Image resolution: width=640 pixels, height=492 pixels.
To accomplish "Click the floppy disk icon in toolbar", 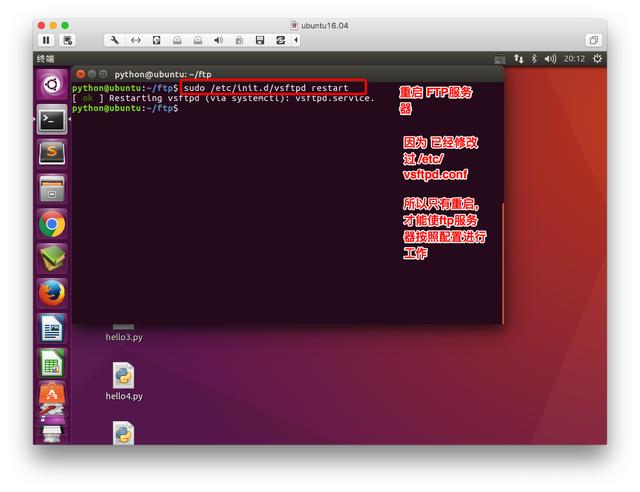I will click(x=260, y=40).
